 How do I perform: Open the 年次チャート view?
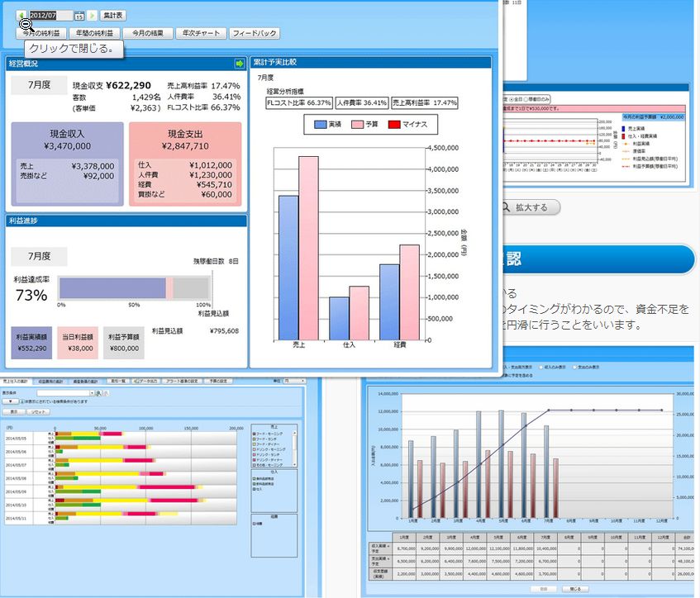point(201,34)
